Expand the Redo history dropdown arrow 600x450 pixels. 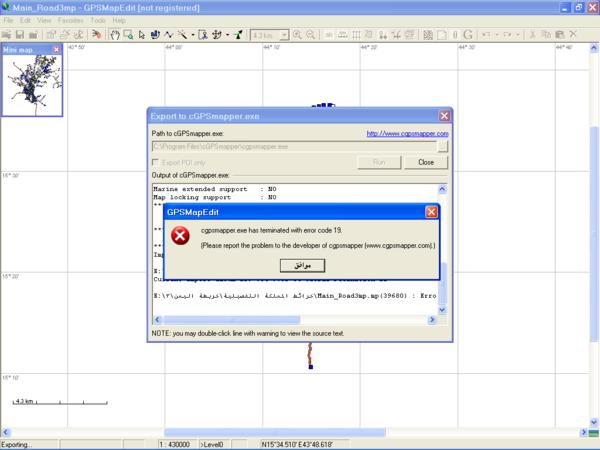pyautogui.click(x=518, y=35)
